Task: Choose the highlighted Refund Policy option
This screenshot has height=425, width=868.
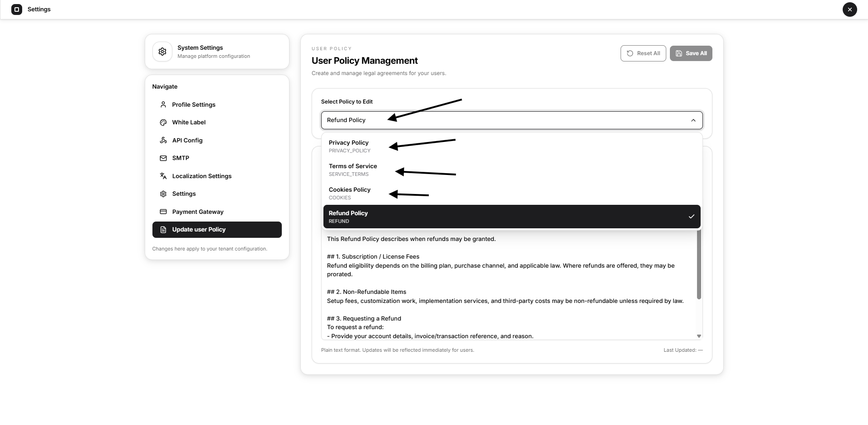Action: (x=512, y=217)
